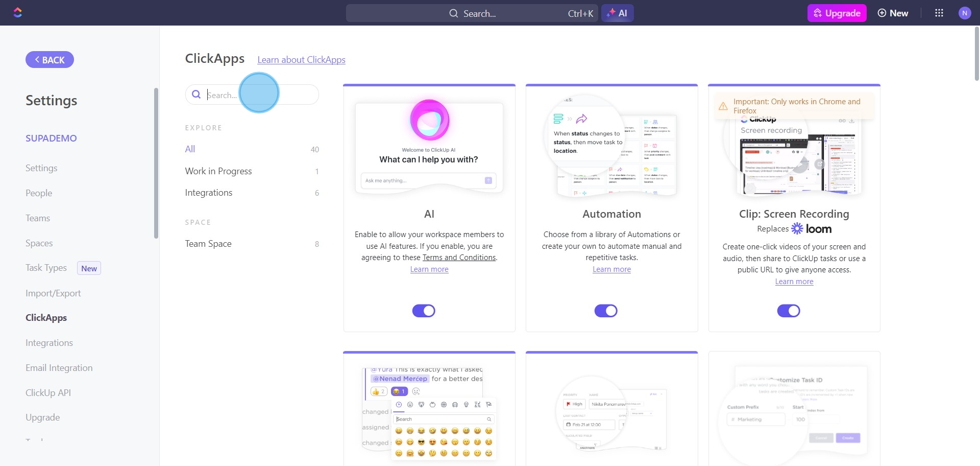Click the New button in the top bar

[893, 13]
